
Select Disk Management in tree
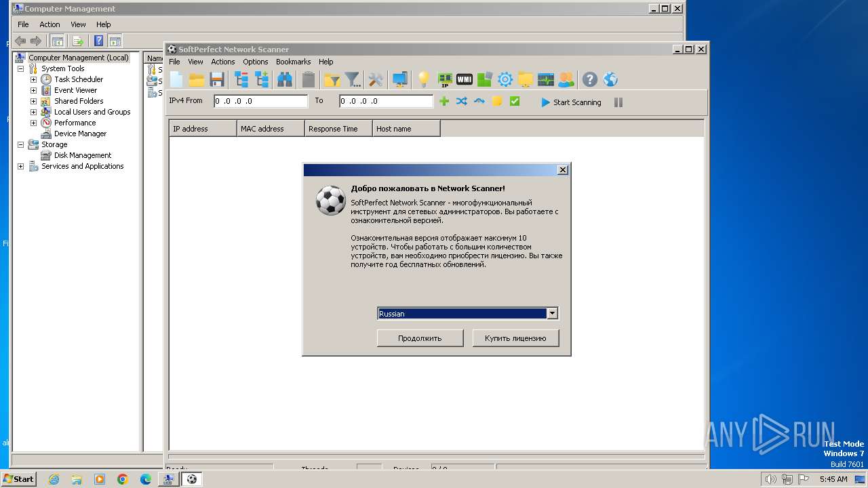83,155
